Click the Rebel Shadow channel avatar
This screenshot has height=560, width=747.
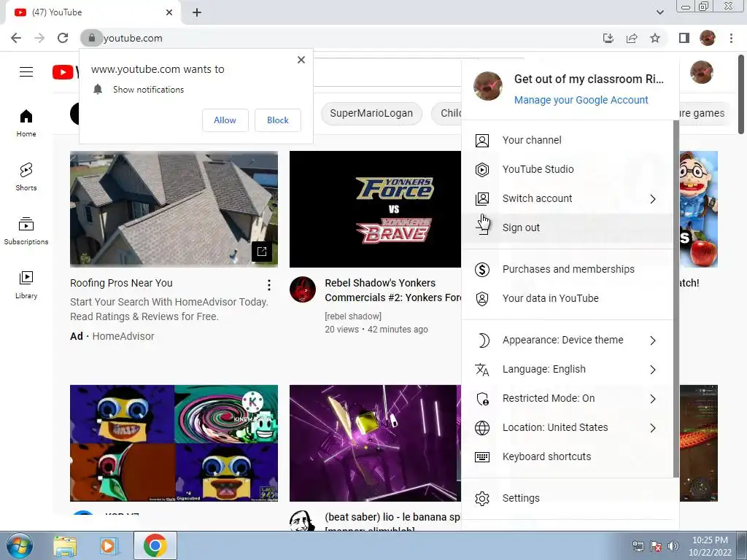pos(303,289)
